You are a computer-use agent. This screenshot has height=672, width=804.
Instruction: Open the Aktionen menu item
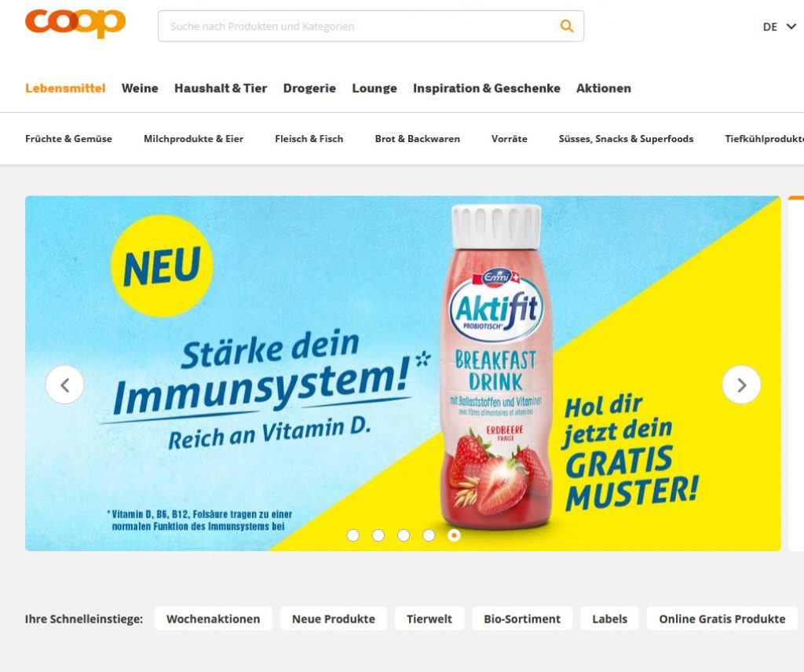click(604, 88)
